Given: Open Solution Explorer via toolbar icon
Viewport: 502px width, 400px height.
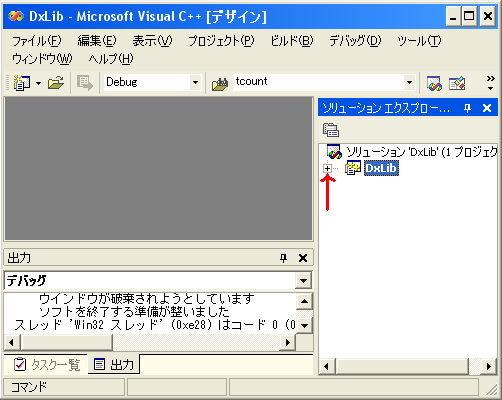Looking at the screenshot, I should 434,83.
